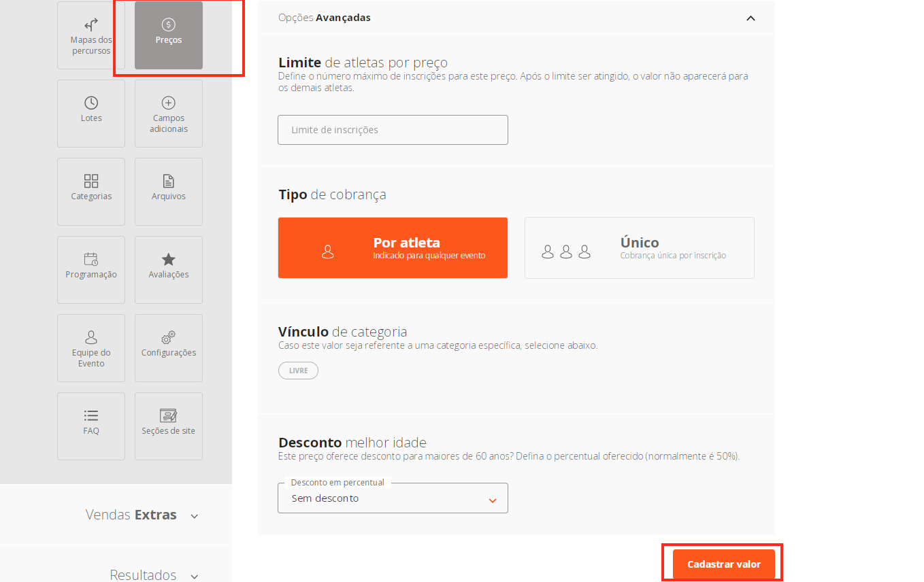
Task: Open the Seções de site tile
Action: click(x=169, y=426)
